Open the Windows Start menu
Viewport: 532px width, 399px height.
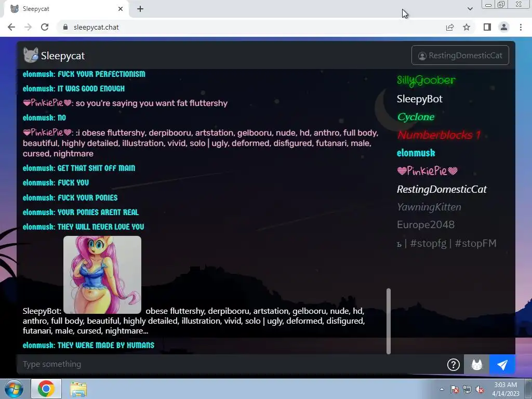point(14,389)
